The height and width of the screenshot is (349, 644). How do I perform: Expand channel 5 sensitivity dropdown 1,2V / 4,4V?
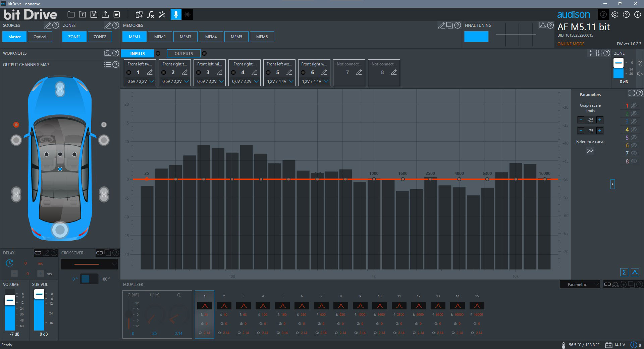pos(291,81)
